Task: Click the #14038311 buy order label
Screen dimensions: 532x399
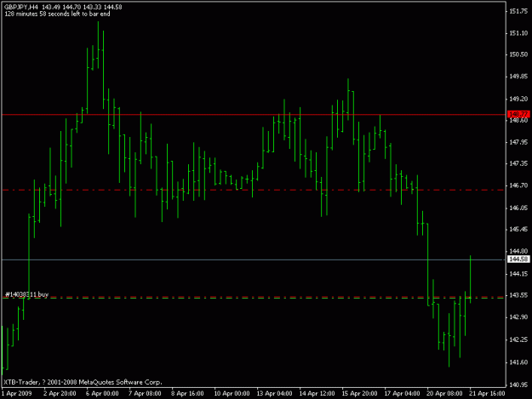Action: (x=26, y=294)
